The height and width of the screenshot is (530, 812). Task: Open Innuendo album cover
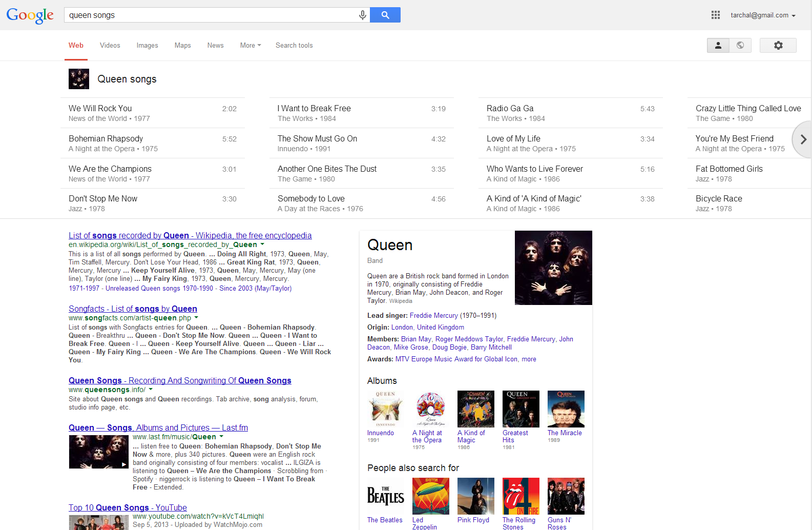pos(386,409)
